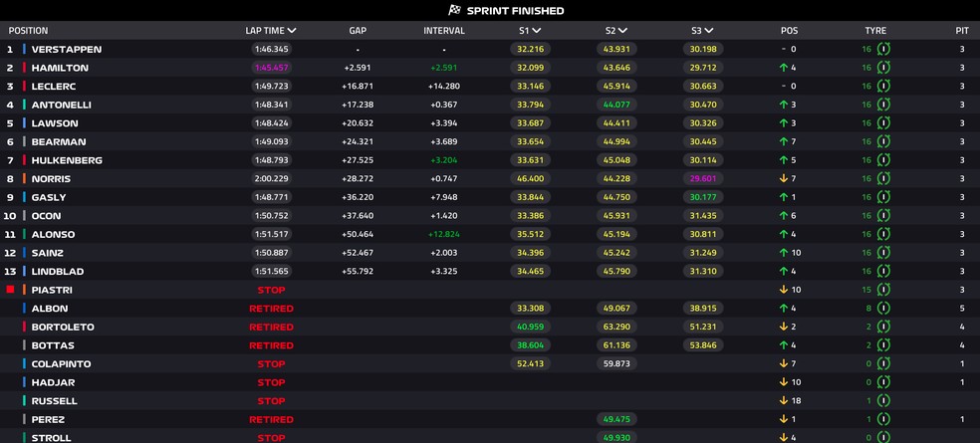The height and width of the screenshot is (443, 980).
Task: Click the orange down arrow in Norris's row
Action: 783,179
